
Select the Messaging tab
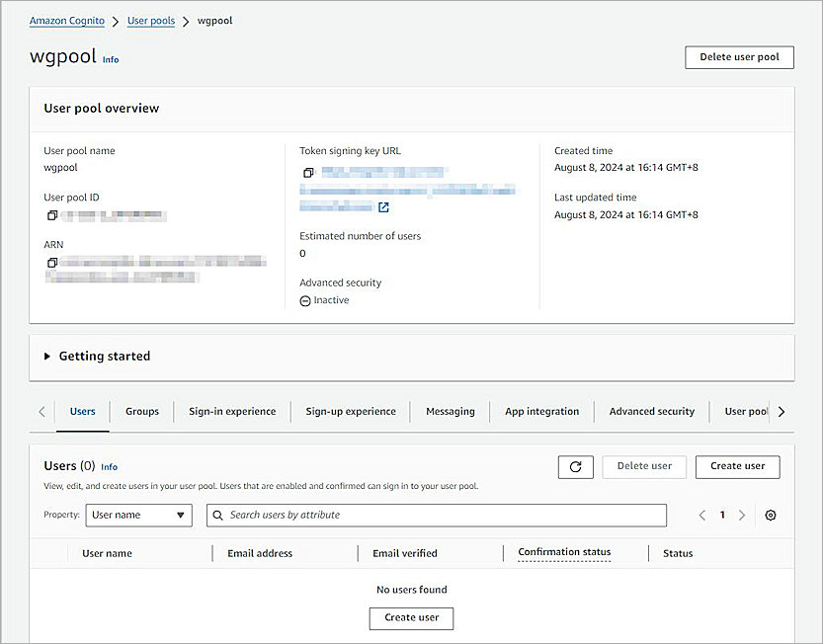click(450, 411)
